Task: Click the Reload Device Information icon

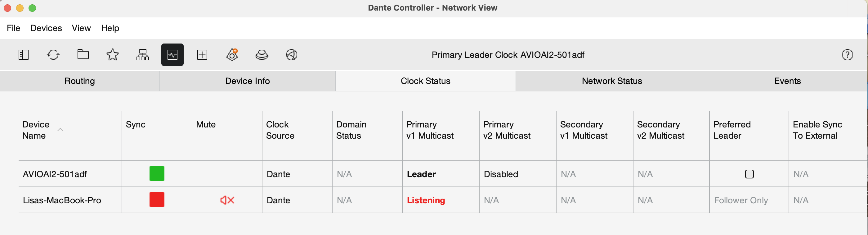Action: [x=53, y=55]
